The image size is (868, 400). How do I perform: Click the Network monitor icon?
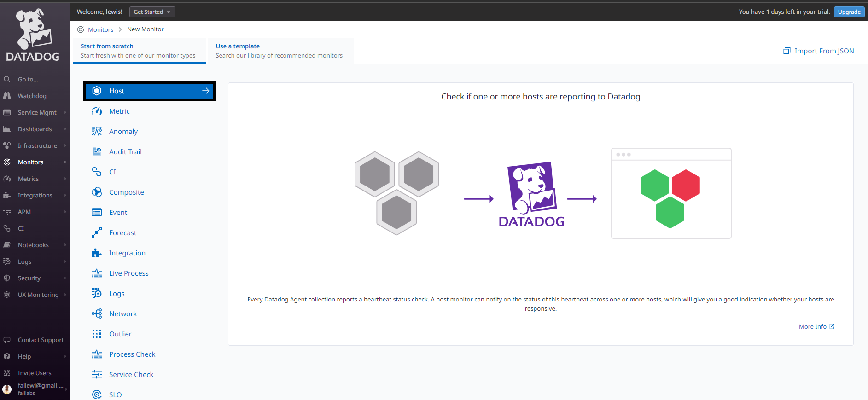[x=97, y=313]
